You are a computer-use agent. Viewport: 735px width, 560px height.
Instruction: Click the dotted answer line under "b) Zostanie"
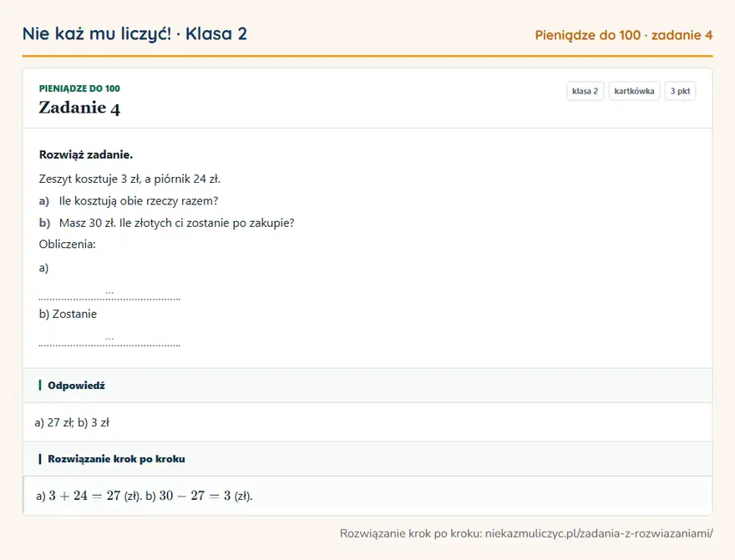109,342
